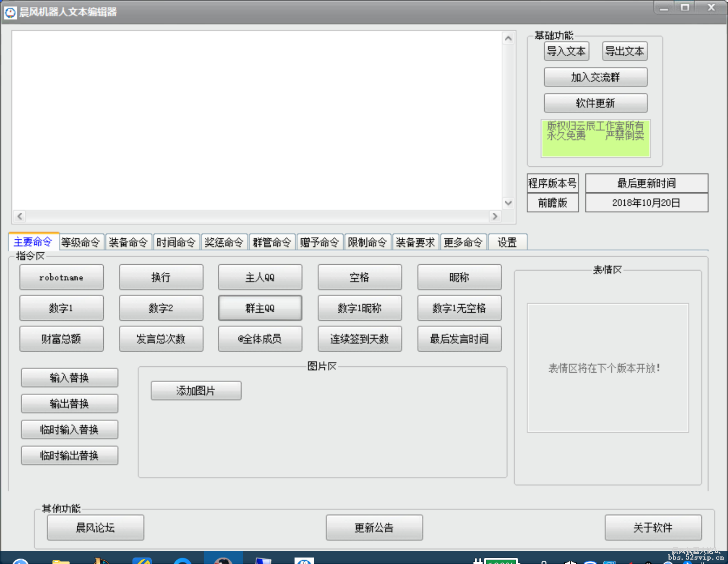Click inside the main text editing area
The image size is (728, 564).
point(257,119)
